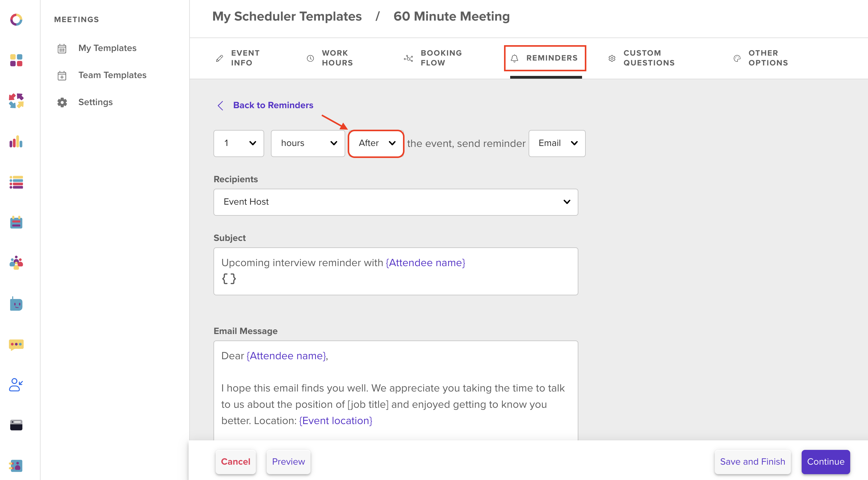The width and height of the screenshot is (868, 480).
Task: Click the network icon on Booking Flow tab
Action: (409, 58)
